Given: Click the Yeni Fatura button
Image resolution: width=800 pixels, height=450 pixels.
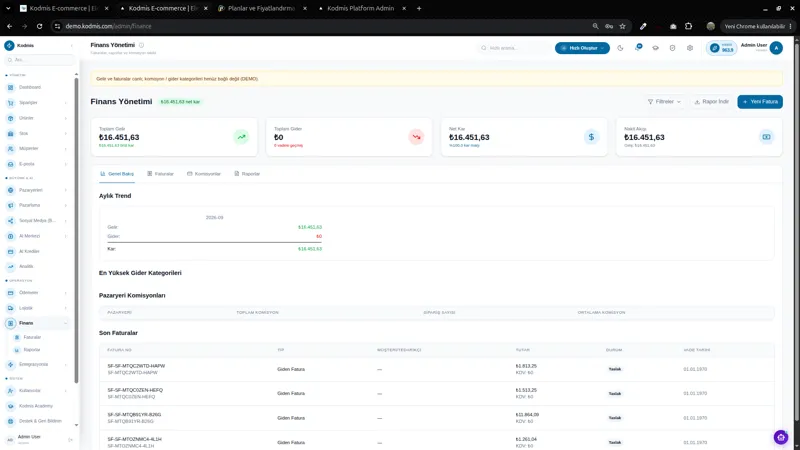Looking at the screenshot, I should tap(760, 102).
